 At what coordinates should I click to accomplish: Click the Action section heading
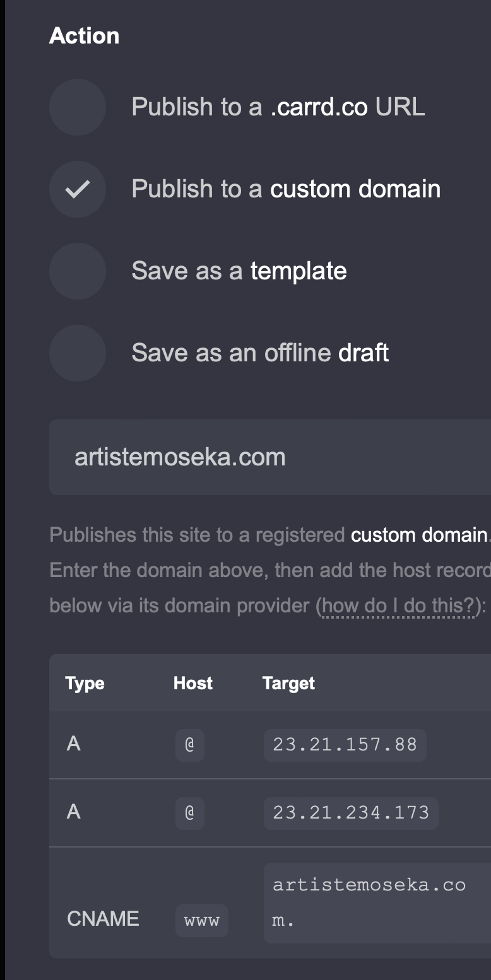point(84,36)
